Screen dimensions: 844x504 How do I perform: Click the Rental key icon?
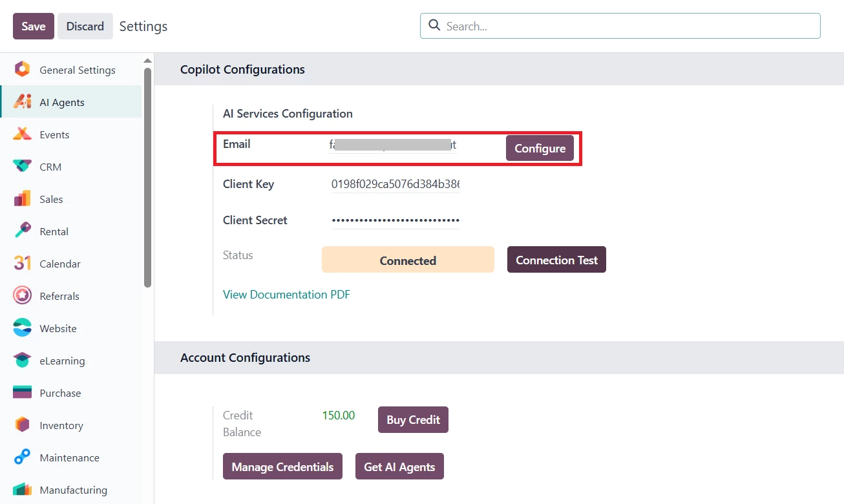click(x=22, y=231)
